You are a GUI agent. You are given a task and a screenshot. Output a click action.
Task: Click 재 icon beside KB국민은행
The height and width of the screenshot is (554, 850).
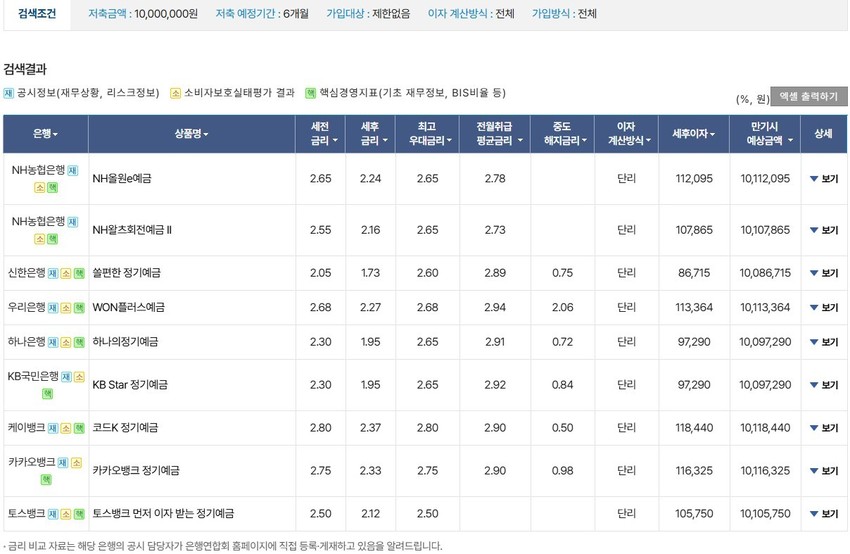click(66, 376)
